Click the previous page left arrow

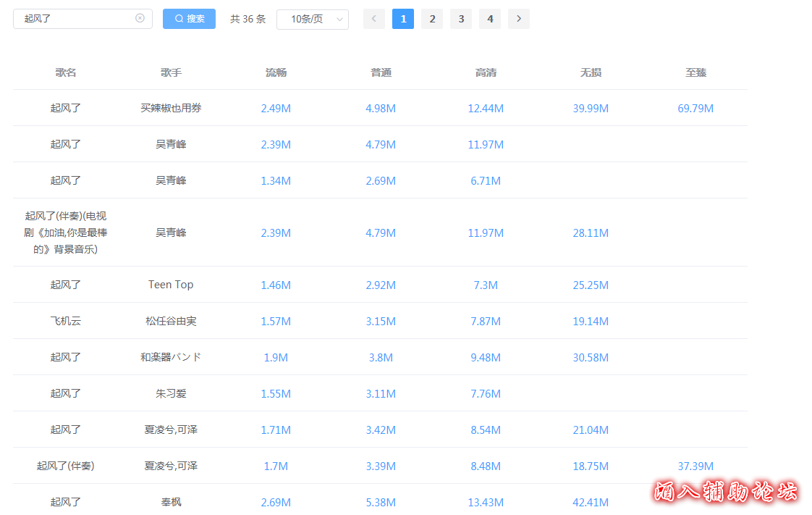coord(374,19)
